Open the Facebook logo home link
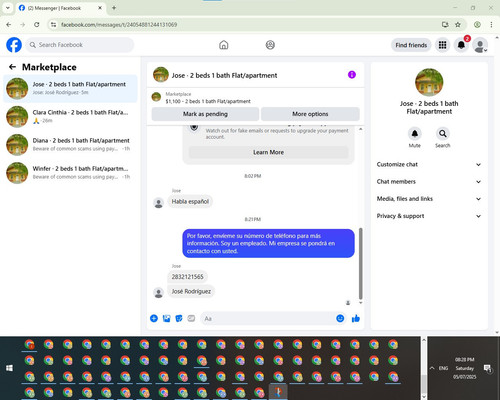The width and height of the screenshot is (500, 400). point(14,45)
